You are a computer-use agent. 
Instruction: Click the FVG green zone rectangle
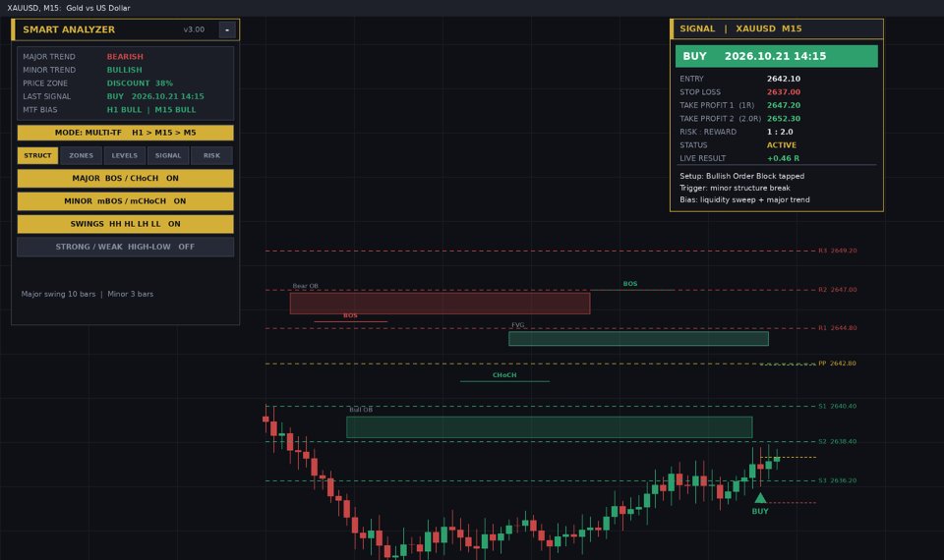[638, 339]
